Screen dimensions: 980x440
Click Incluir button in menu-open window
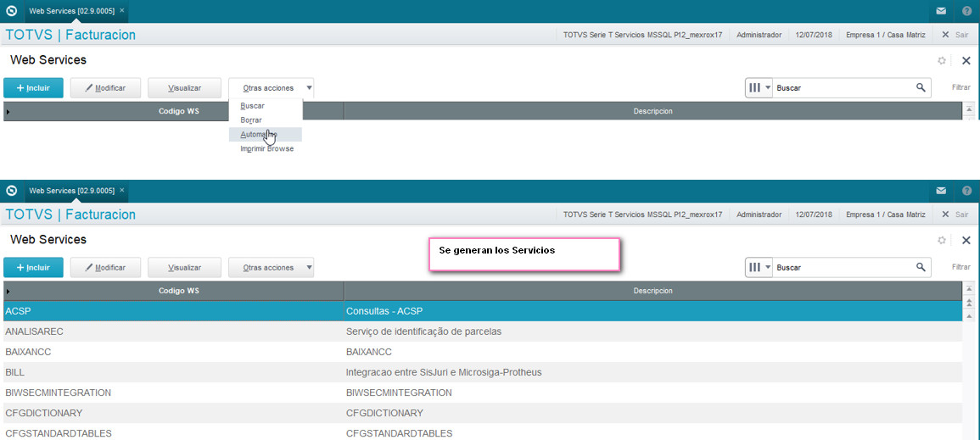pyautogui.click(x=33, y=88)
